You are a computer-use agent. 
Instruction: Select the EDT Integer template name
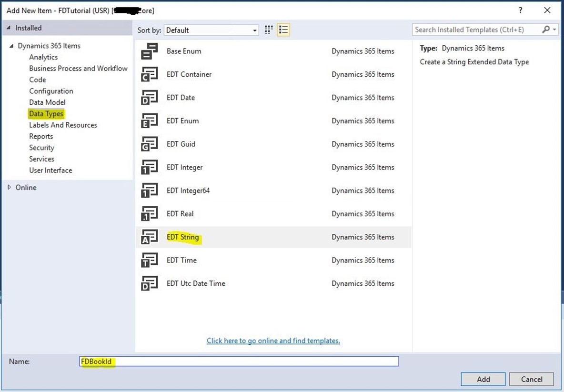click(184, 167)
